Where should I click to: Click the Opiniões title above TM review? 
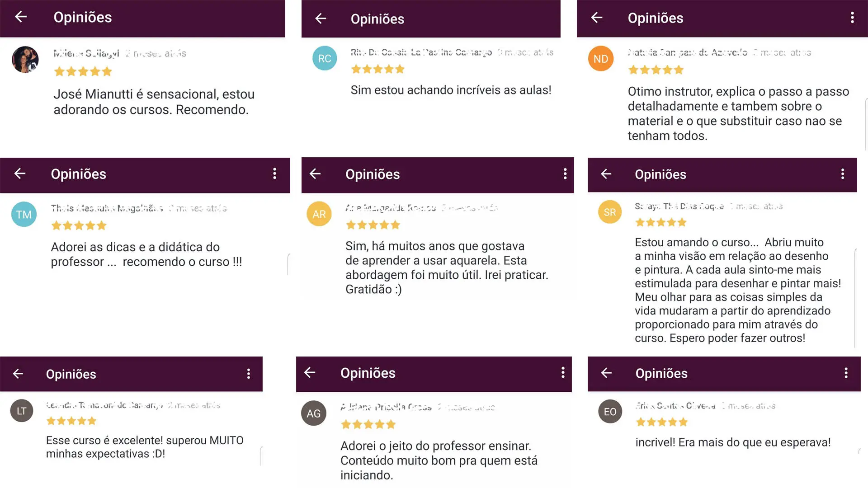(x=78, y=174)
